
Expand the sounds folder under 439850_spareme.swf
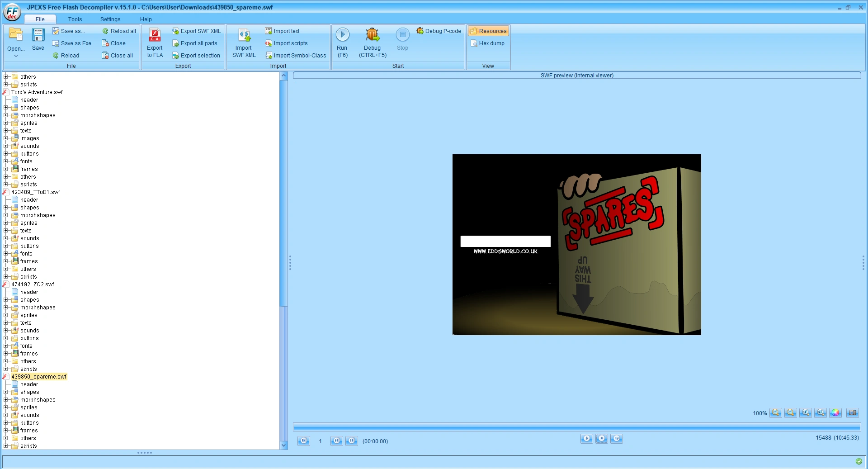click(x=5, y=415)
